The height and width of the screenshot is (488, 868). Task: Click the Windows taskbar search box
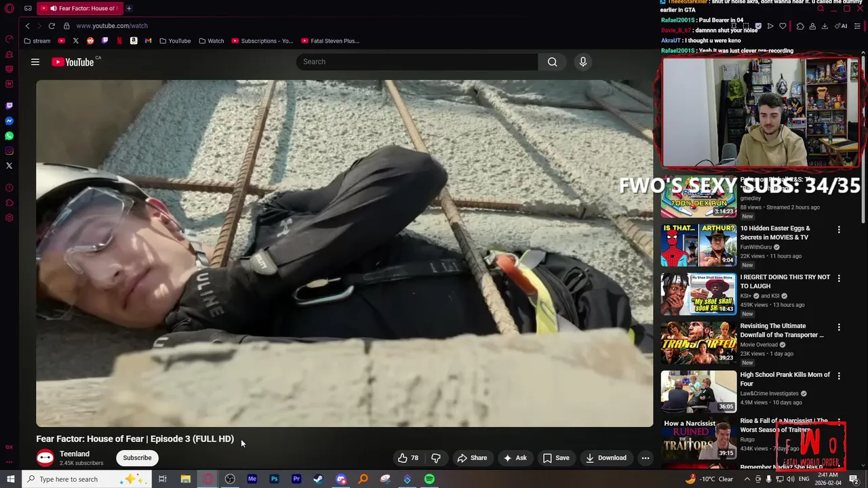[x=85, y=479]
